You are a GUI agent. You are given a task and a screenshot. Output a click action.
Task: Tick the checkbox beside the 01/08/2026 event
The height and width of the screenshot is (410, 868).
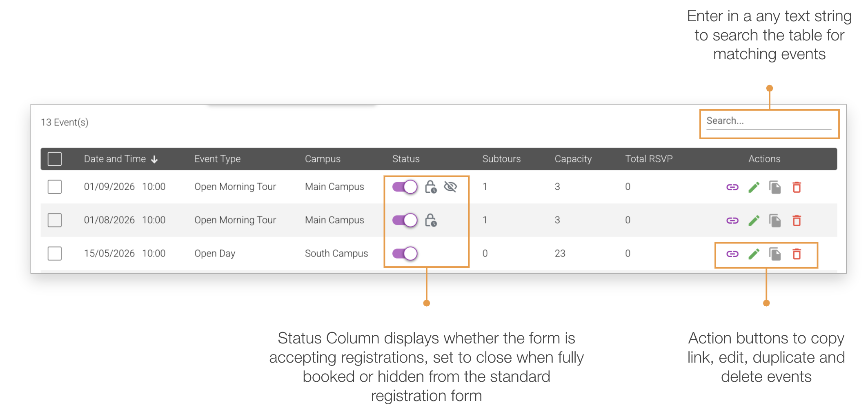click(54, 220)
